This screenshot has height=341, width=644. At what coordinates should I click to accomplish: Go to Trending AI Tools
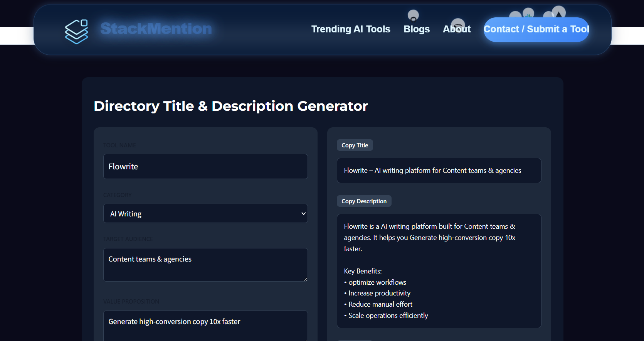(x=351, y=29)
